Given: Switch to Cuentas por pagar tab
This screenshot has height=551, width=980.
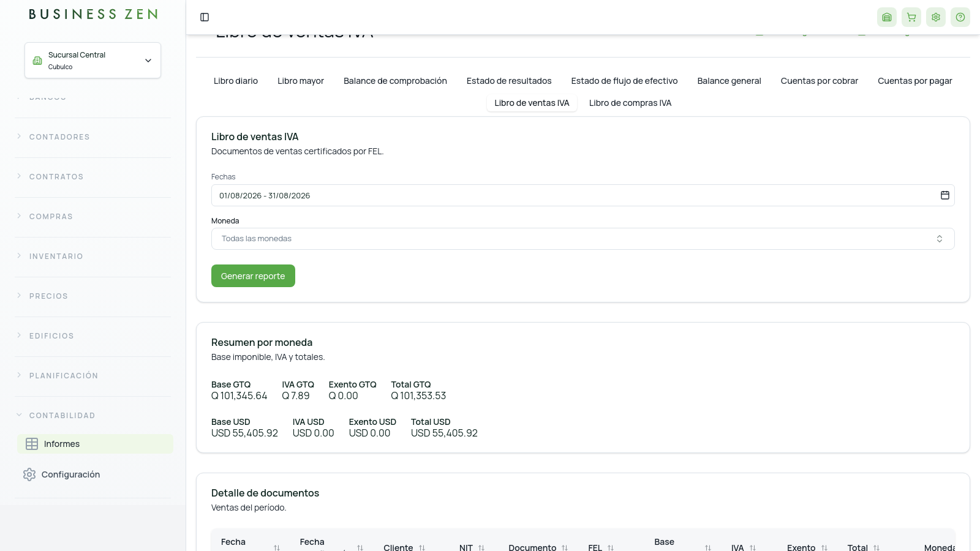Looking at the screenshot, I should click(915, 81).
